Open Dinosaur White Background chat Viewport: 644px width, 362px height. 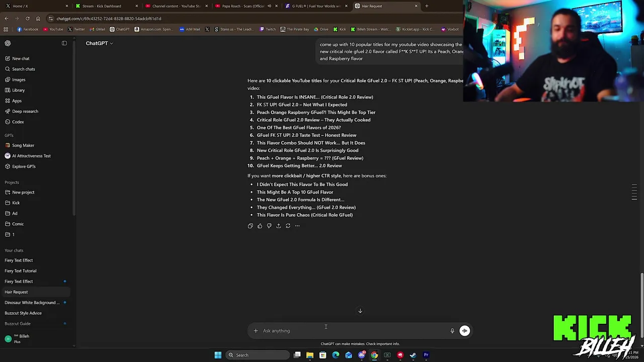[x=35, y=303]
